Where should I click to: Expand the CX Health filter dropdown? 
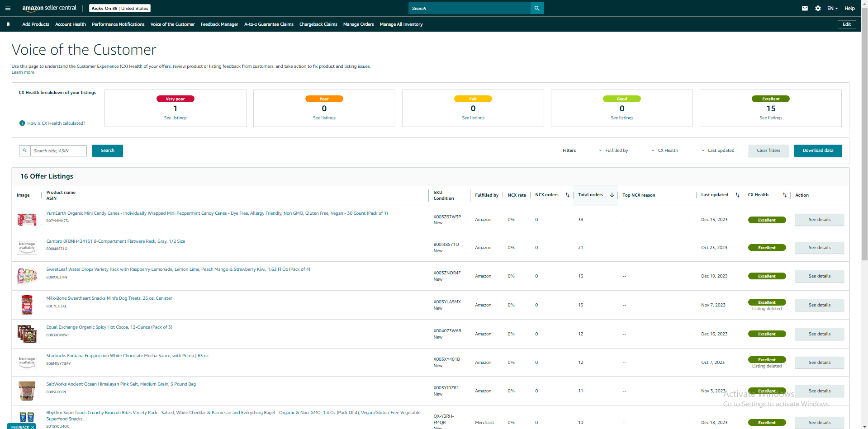(665, 151)
